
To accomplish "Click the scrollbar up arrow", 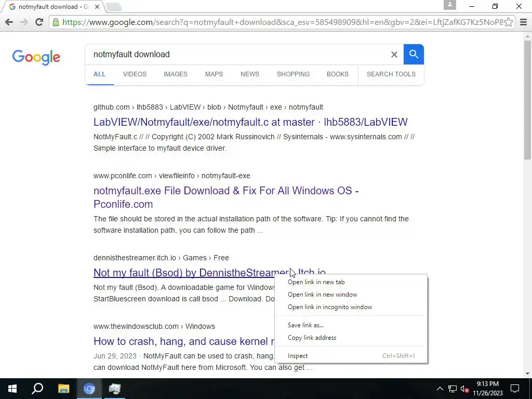I will [x=527, y=36].
